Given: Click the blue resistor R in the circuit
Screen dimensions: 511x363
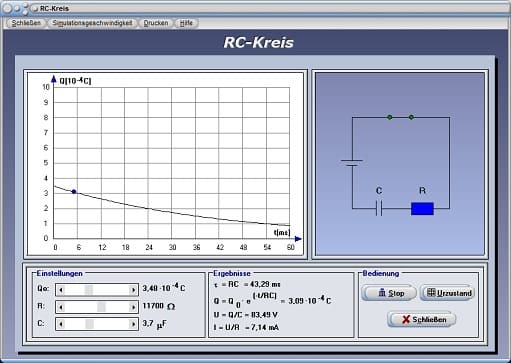Looking at the screenshot, I should pos(422,209).
